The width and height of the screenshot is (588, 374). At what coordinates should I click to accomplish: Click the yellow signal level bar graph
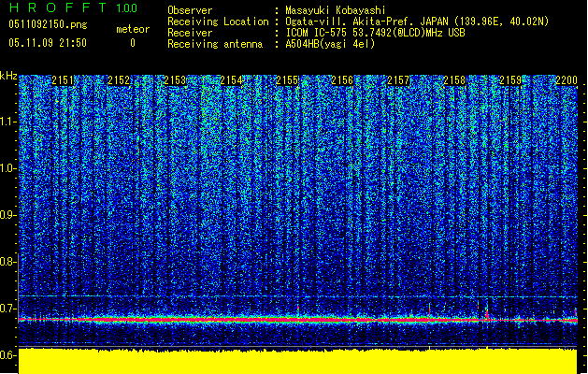pyautogui.click(x=298, y=361)
